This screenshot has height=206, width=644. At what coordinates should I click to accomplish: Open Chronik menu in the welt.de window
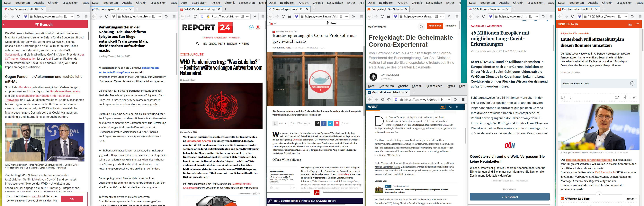point(417,86)
